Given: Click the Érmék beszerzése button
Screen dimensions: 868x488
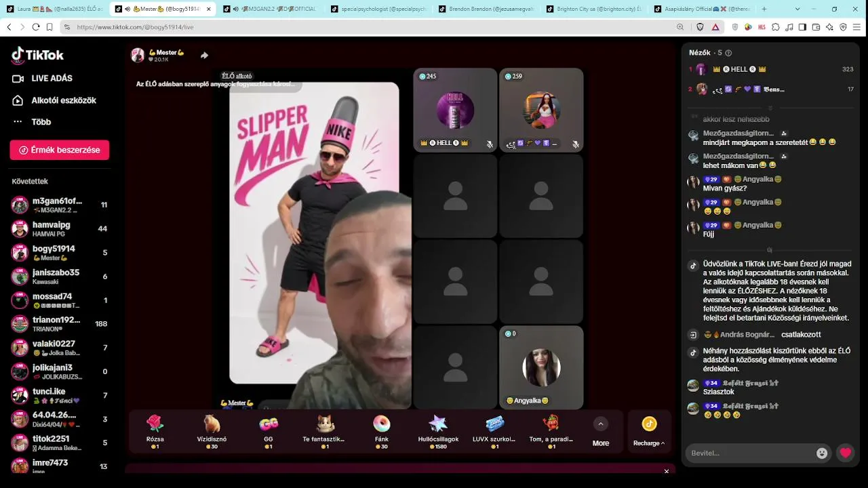Looking at the screenshot, I should [60, 150].
